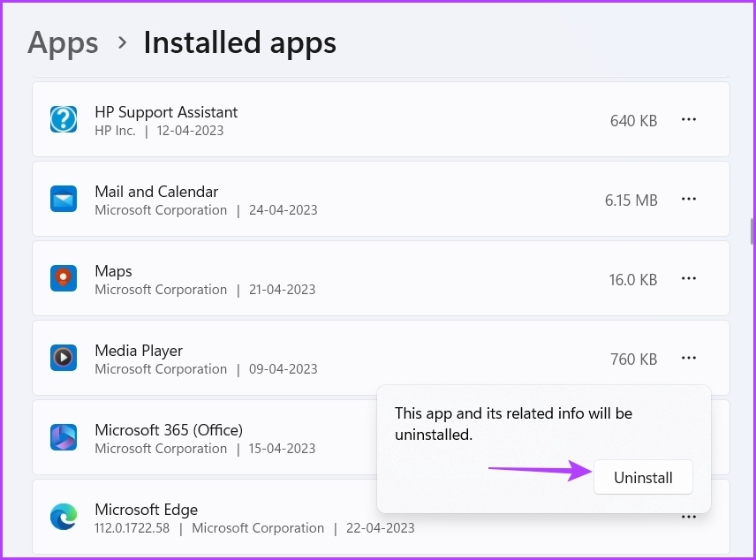Click the Installed apps page heading
The width and height of the screenshot is (756, 560).
(x=239, y=42)
